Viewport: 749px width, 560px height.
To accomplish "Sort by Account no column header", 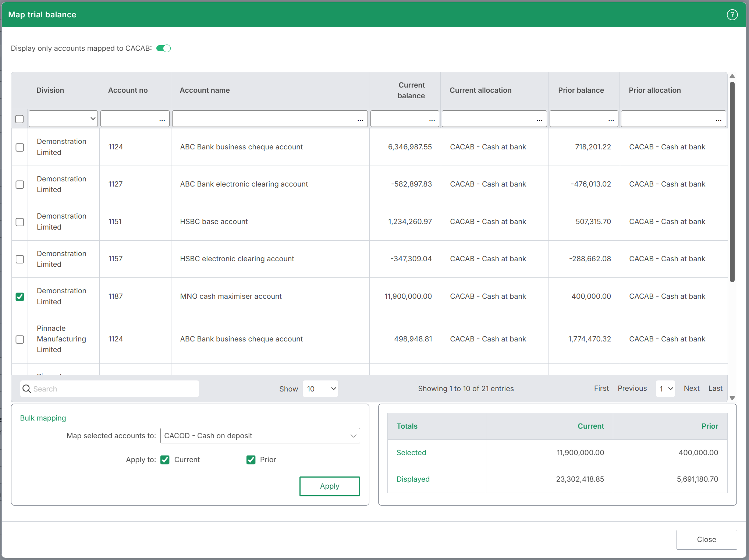I will pos(128,90).
